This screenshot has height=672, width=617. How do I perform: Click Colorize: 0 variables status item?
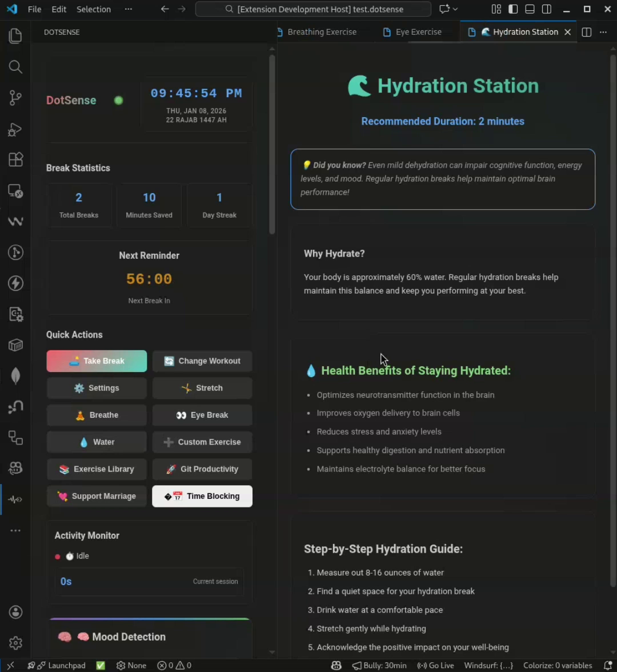coord(558,665)
